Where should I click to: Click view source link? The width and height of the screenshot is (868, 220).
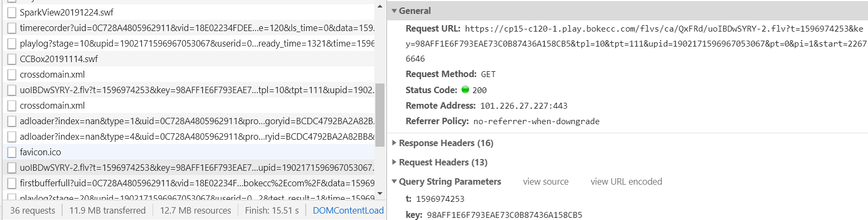(546, 181)
